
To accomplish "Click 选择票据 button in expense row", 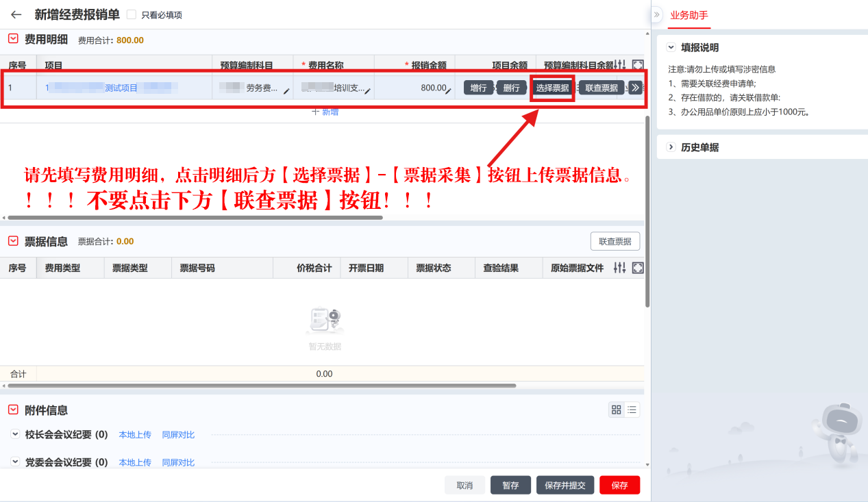I will (x=551, y=88).
